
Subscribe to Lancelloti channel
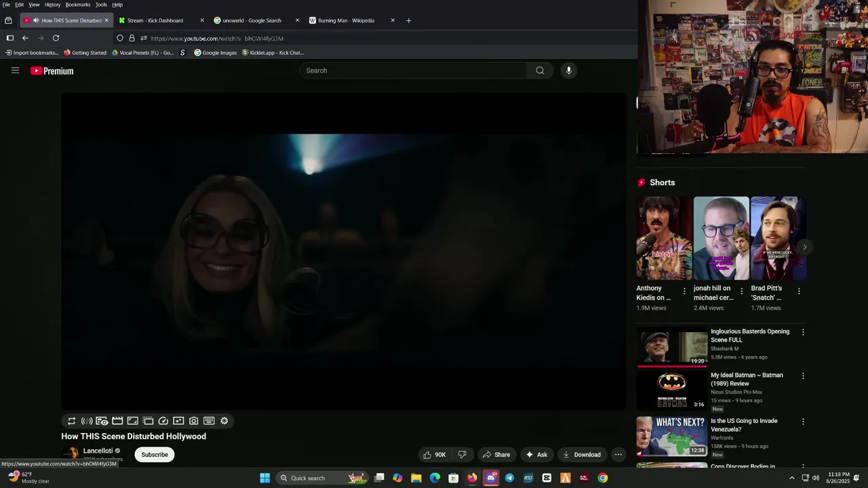(x=155, y=455)
